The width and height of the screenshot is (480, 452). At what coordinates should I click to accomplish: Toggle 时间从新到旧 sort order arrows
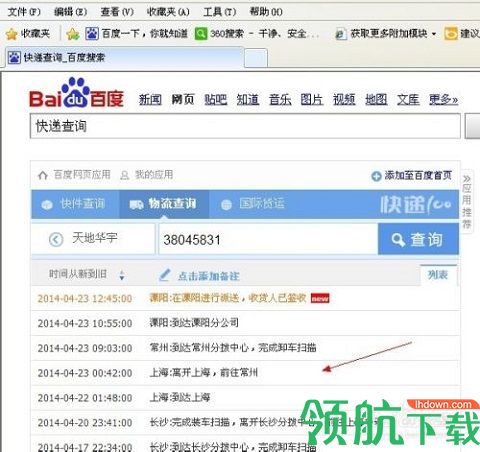pos(122,275)
